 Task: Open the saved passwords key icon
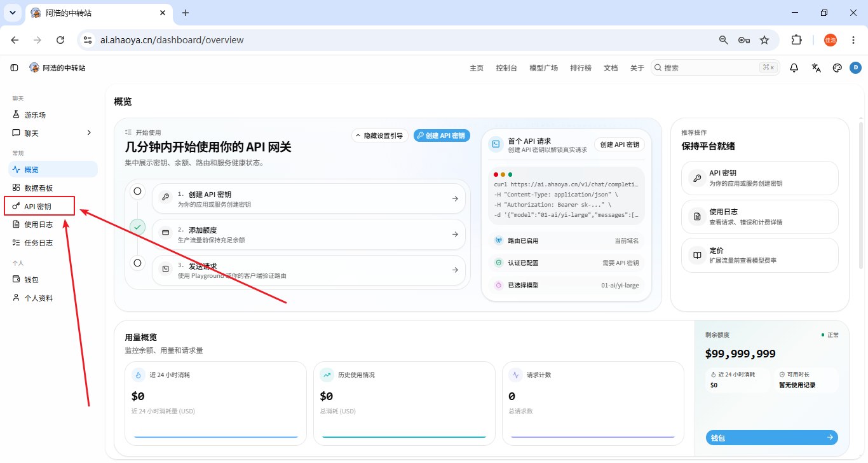click(x=744, y=40)
